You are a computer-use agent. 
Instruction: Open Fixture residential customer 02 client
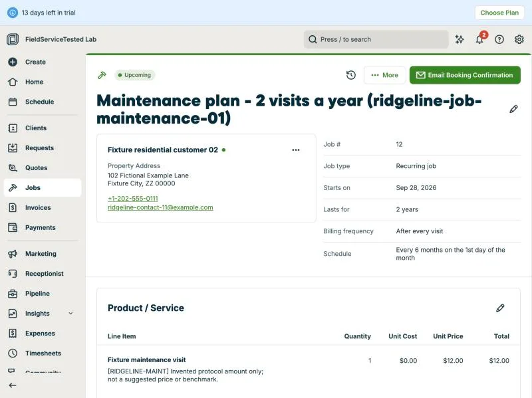[x=163, y=150]
